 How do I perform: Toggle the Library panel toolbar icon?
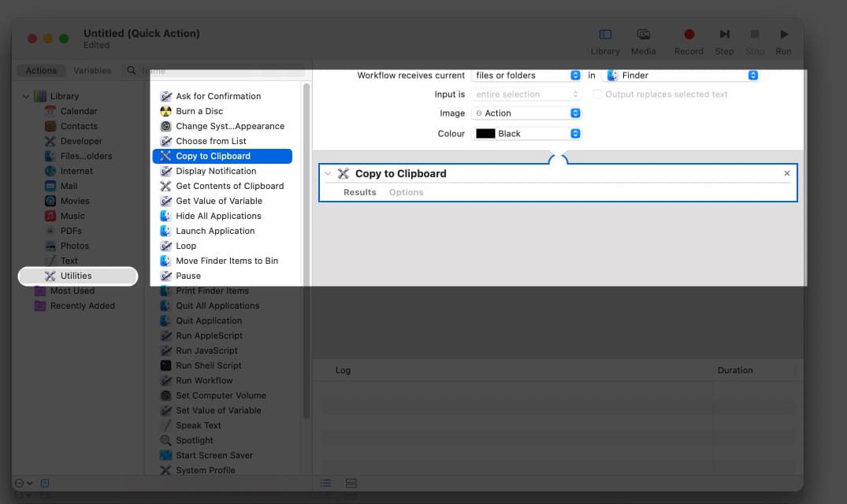tap(605, 35)
